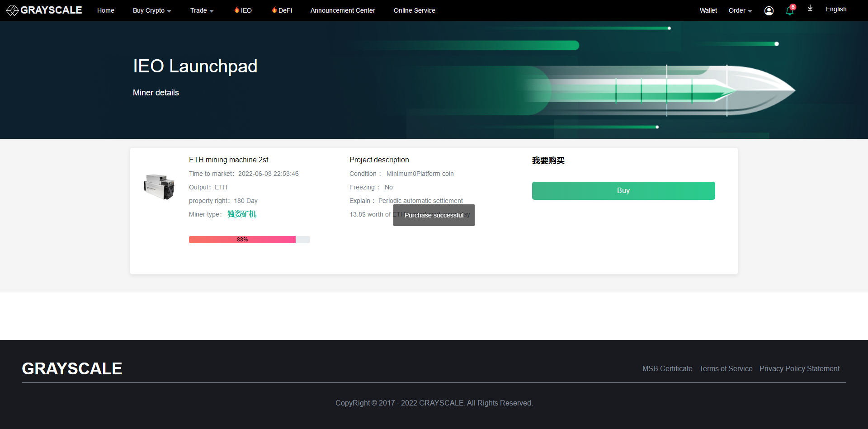Open the Privacy Policy Statement link
The image size is (868, 429).
tap(799, 369)
